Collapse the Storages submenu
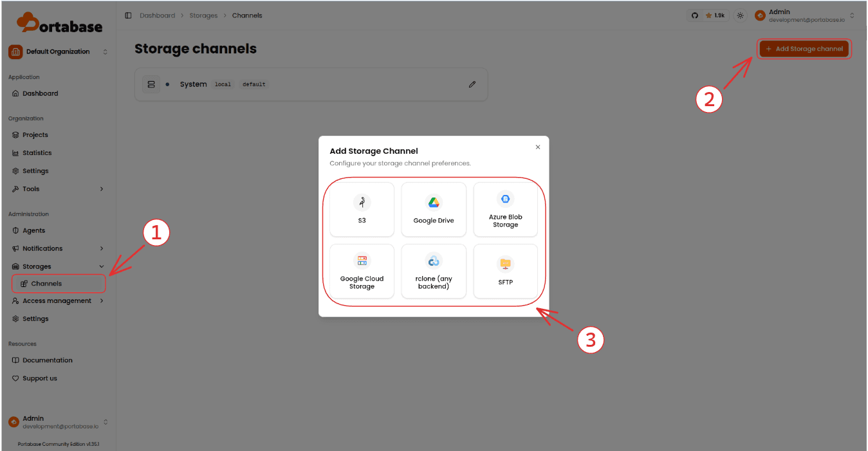The image size is (868, 451). point(58,266)
